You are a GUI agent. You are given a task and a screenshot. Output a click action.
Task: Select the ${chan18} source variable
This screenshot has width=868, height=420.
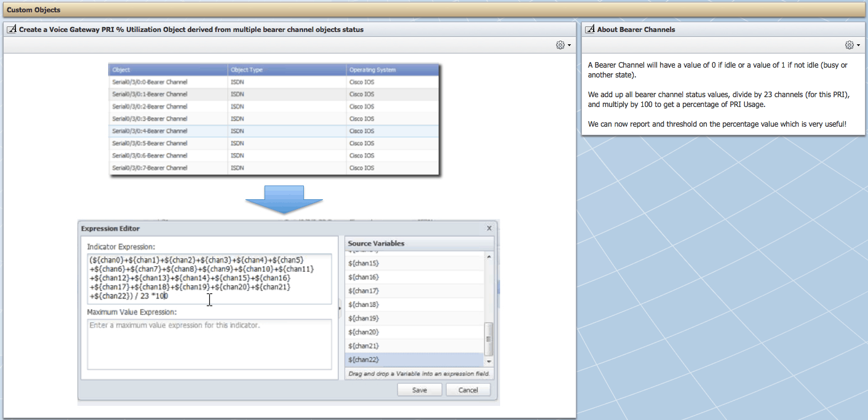point(415,305)
